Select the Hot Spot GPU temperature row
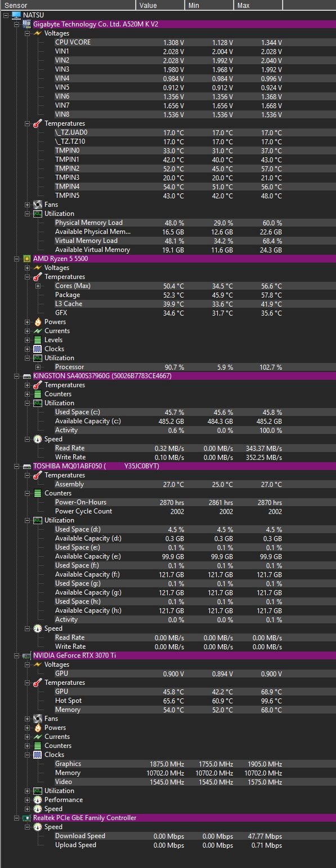Screen dimensions: 336x868 [168, 701]
